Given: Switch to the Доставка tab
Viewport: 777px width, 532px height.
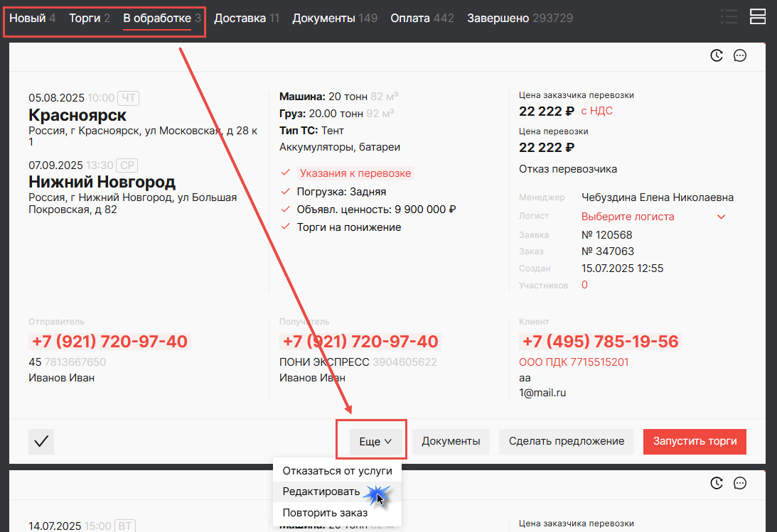Looking at the screenshot, I should (246, 18).
